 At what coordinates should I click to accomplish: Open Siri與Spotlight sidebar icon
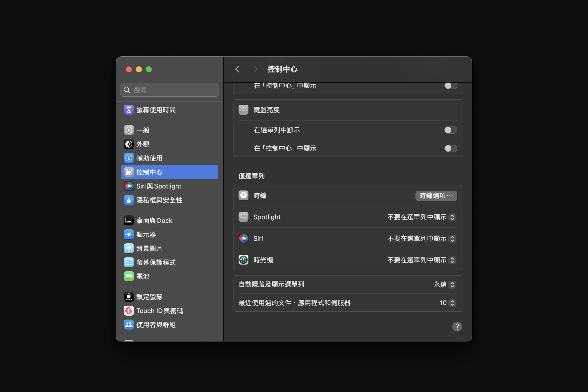pyautogui.click(x=128, y=186)
